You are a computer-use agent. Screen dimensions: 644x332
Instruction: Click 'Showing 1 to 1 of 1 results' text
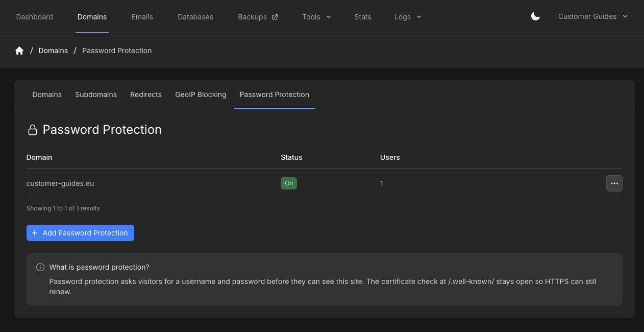click(63, 208)
